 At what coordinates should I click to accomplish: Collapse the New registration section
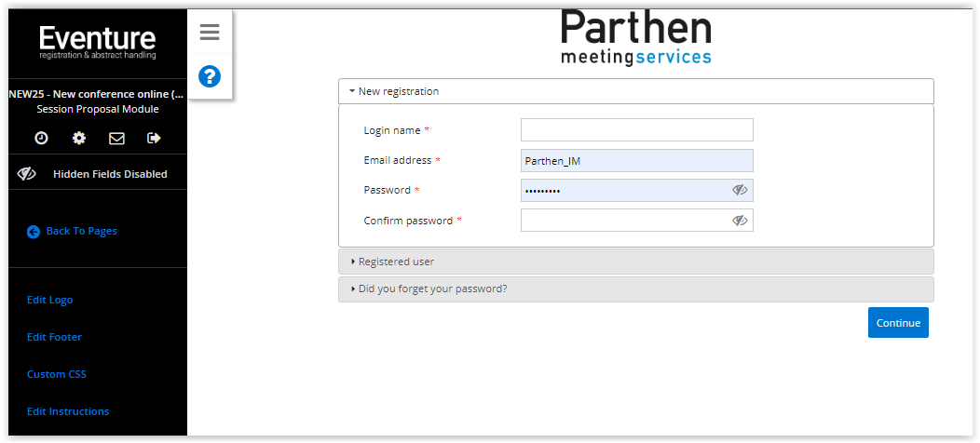coord(636,91)
